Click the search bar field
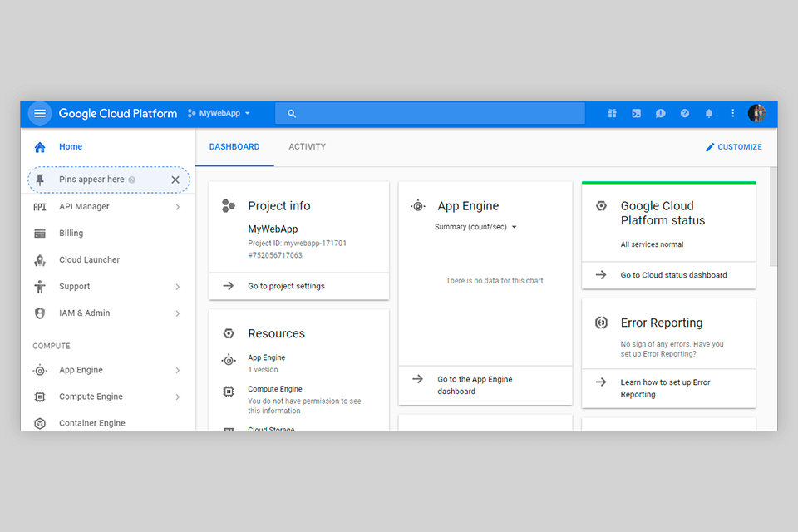This screenshot has width=798, height=532. coord(430,114)
